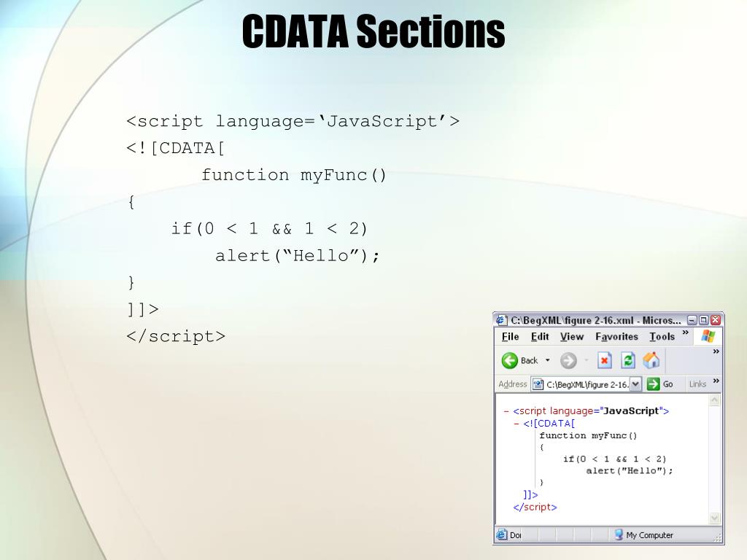Viewport: 747px width, 560px height.
Task: Click the scrollbar down arrow in browser
Action: (714, 518)
